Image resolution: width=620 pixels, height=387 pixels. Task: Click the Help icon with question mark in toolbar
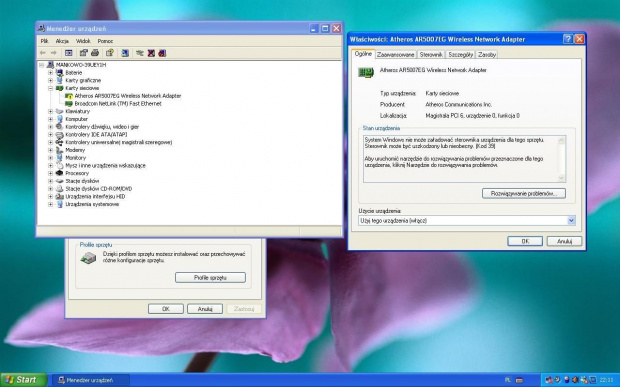110,53
